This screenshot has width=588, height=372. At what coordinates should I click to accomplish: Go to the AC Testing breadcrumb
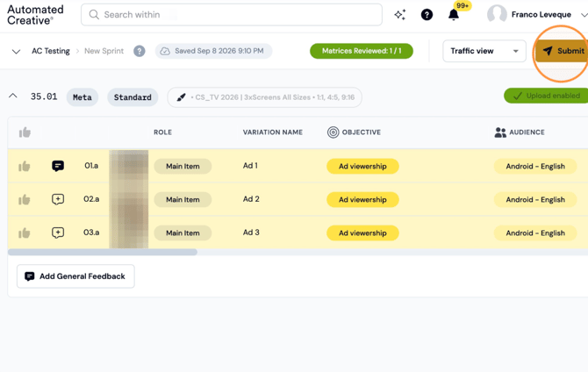(51, 51)
